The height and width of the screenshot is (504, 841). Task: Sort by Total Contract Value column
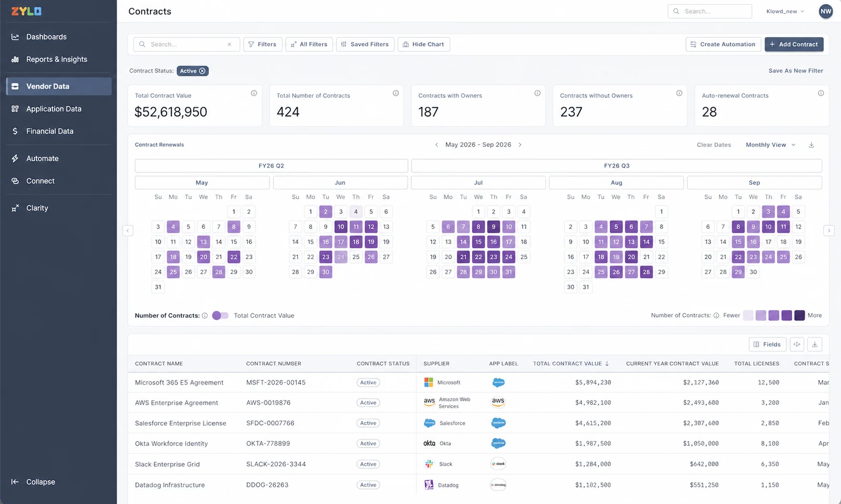[571, 364]
